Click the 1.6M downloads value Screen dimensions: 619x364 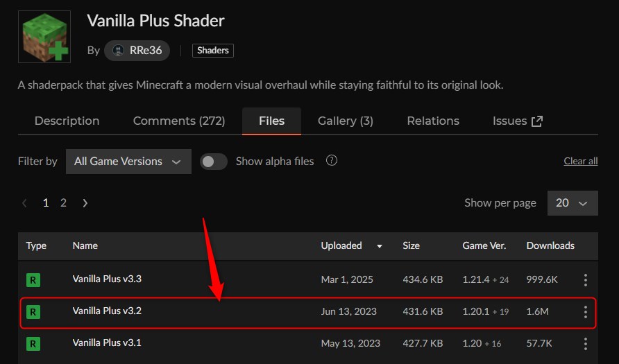coord(538,311)
